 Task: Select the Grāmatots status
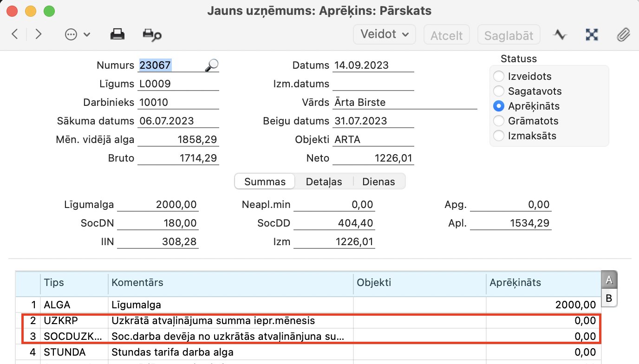[499, 121]
